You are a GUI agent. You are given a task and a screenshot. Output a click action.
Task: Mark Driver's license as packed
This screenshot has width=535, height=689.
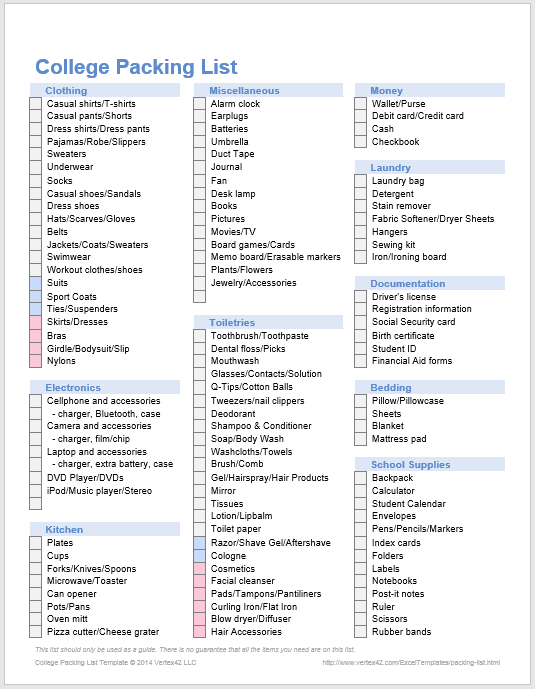[361, 297]
